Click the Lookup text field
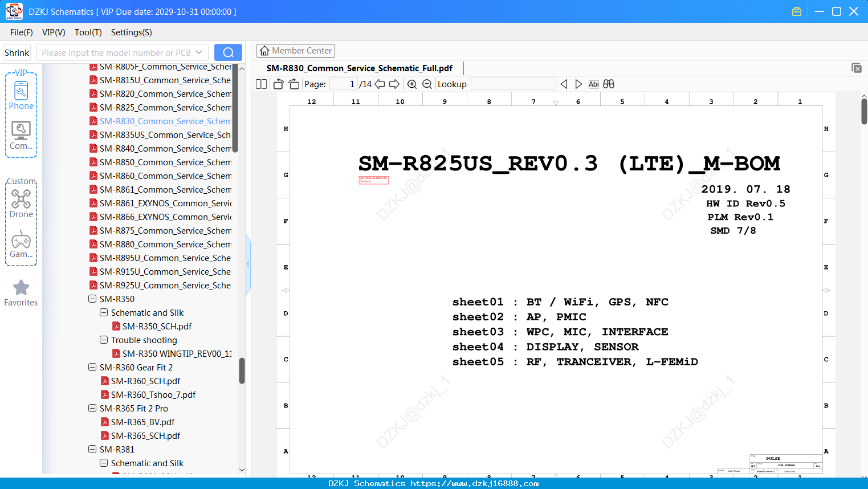Screen dimensions: 868x489 (514, 84)
